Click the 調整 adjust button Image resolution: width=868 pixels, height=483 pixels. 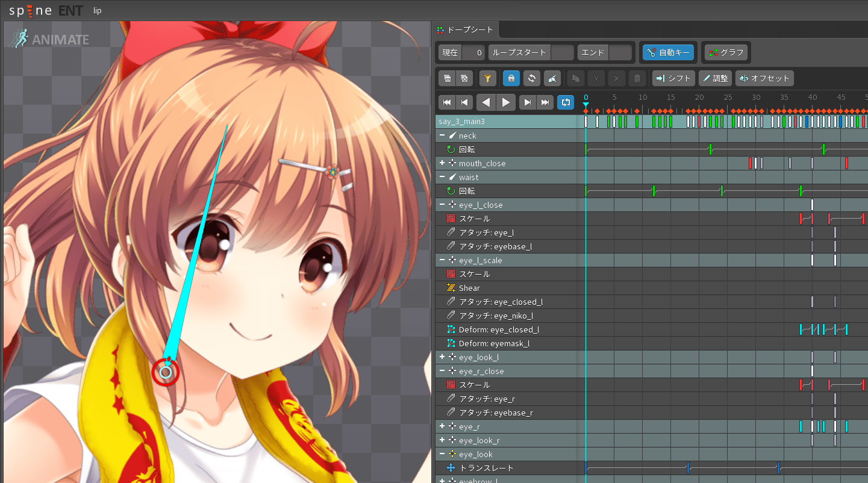click(x=715, y=78)
